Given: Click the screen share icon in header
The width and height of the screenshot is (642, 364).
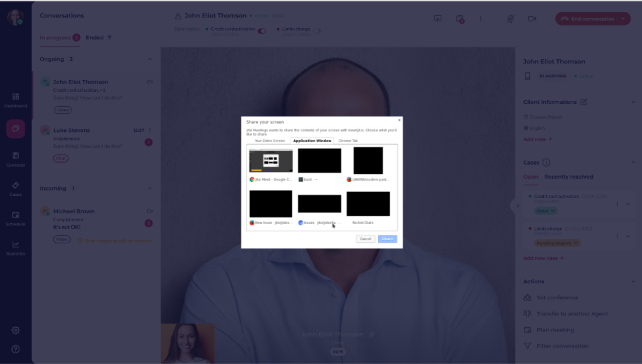Looking at the screenshot, I should click(438, 19).
